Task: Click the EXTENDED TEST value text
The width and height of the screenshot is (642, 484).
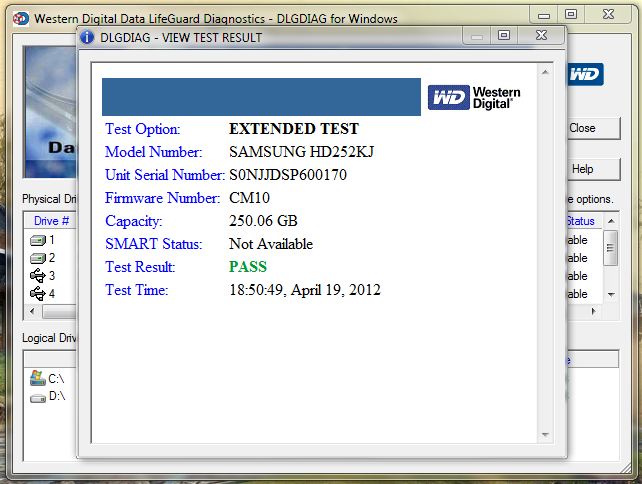Action: 294,129
